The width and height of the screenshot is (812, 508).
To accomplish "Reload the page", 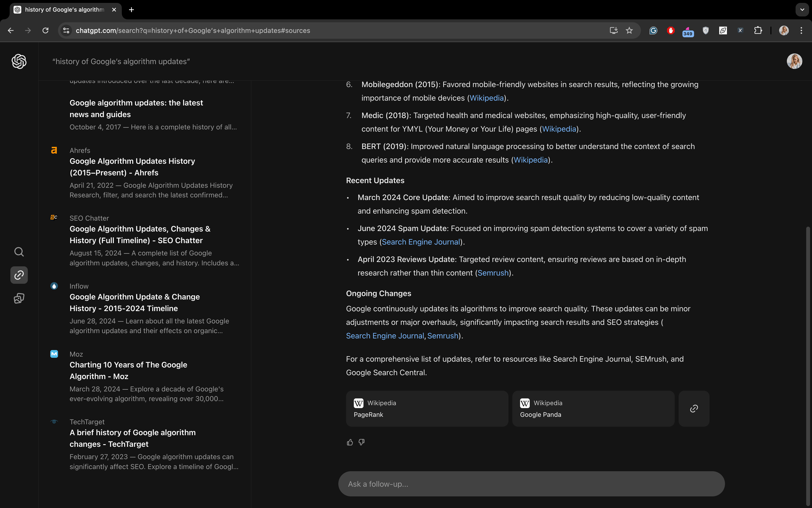I will coord(45,30).
